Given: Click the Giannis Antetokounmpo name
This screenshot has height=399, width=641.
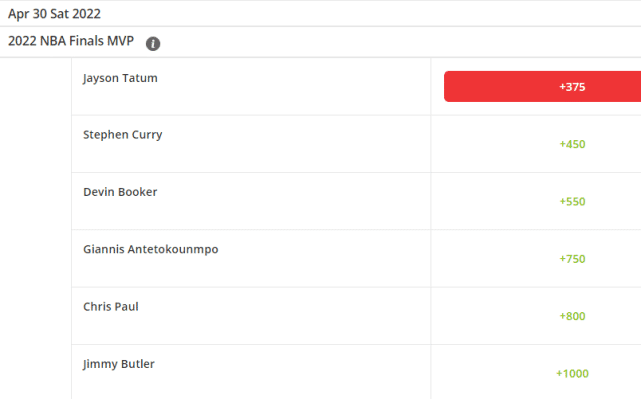Looking at the screenshot, I should (x=151, y=249).
